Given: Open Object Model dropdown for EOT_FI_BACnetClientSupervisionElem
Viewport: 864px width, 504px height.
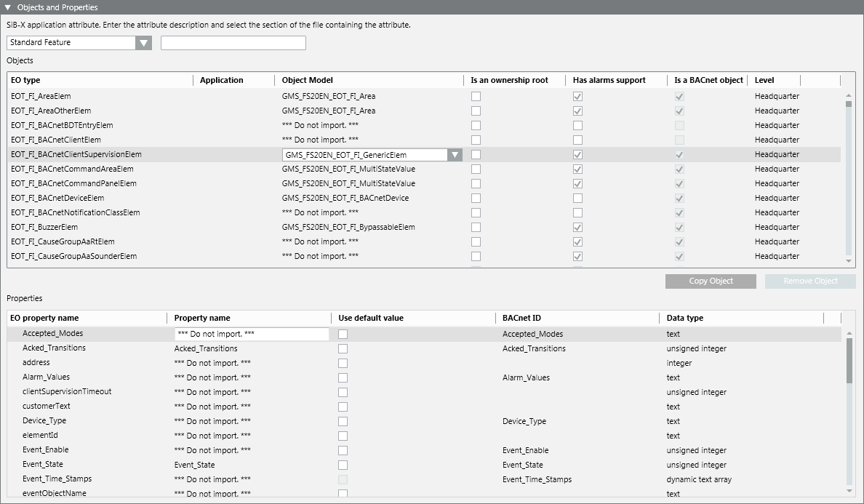Looking at the screenshot, I should point(455,155).
